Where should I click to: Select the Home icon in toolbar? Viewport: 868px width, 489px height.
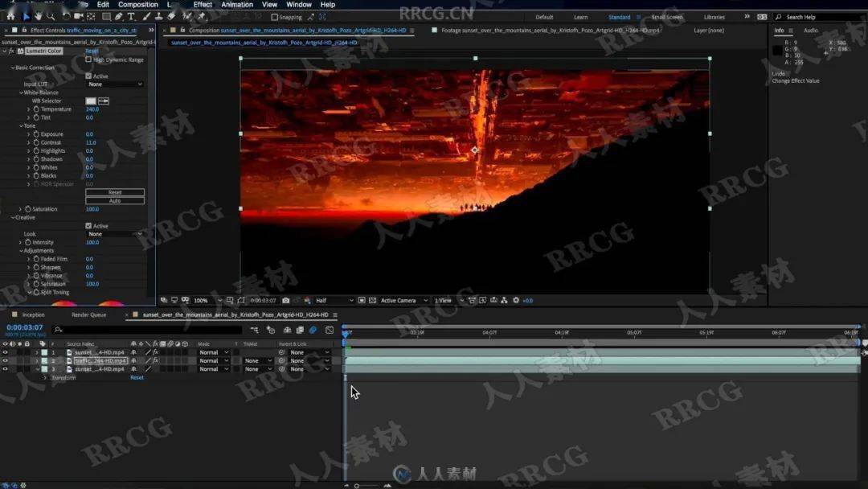click(x=10, y=17)
